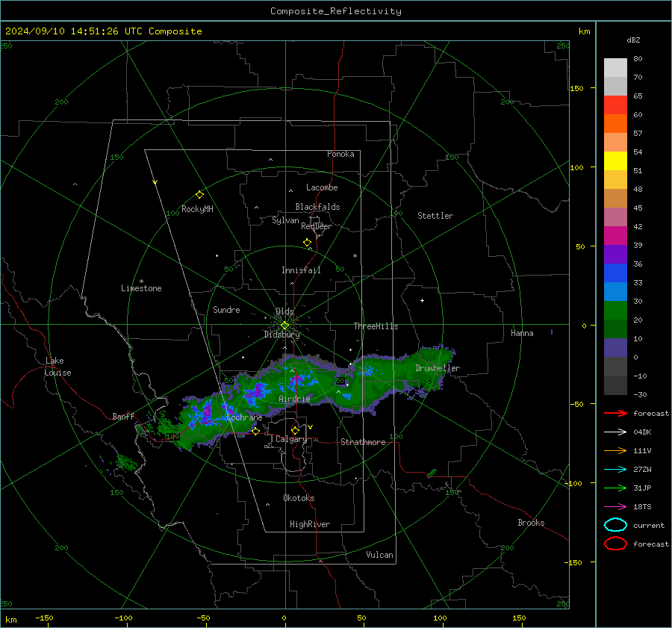Screen dimensions: 672x628
Task: Click the Composite_Reflectivity title
Action: tap(336, 11)
